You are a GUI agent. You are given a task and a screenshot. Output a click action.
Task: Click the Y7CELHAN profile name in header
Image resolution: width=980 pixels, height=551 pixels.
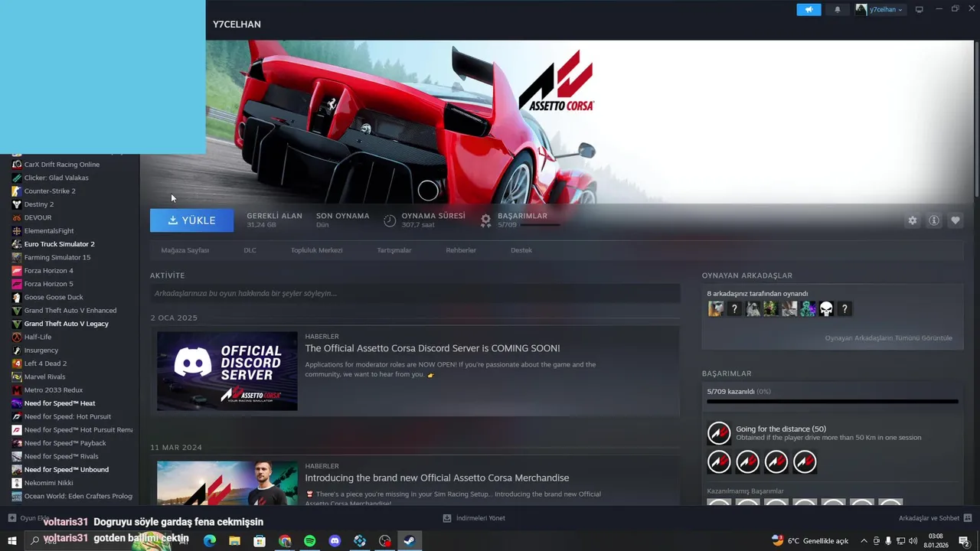click(237, 24)
